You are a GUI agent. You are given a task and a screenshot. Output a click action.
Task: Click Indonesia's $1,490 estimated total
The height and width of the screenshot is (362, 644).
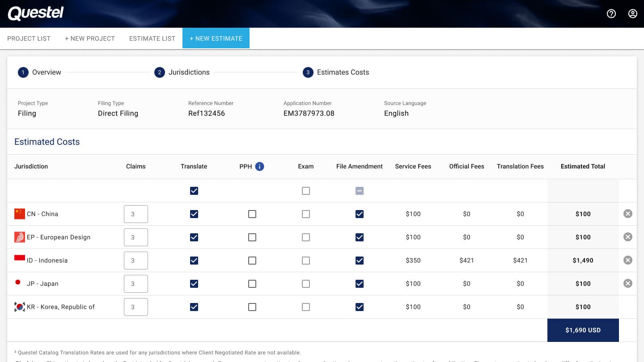(583, 261)
